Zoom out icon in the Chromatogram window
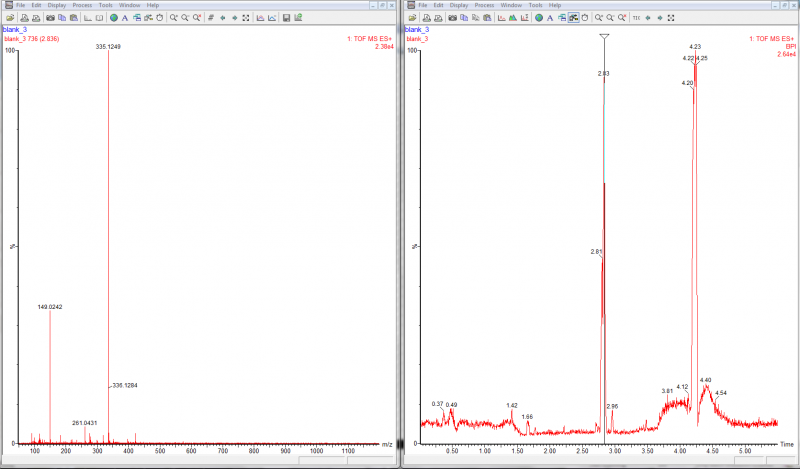The image size is (800, 469). point(610,18)
